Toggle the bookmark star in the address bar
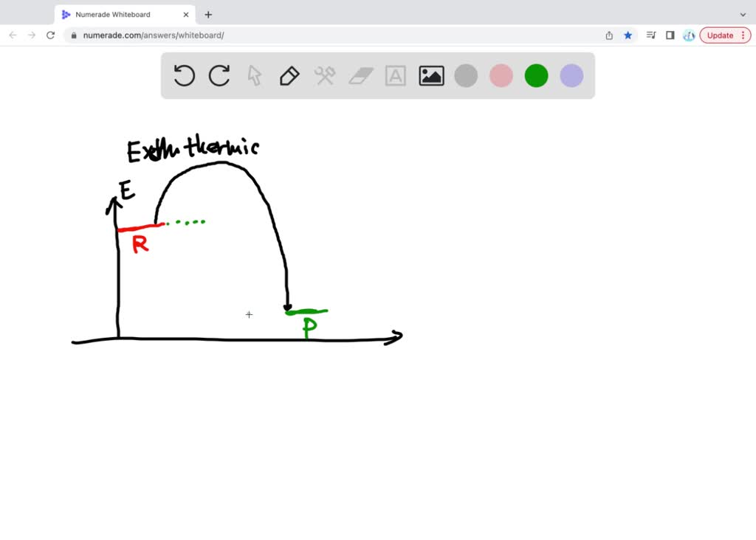The width and height of the screenshot is (756, 540). click(x=628, y=35)
